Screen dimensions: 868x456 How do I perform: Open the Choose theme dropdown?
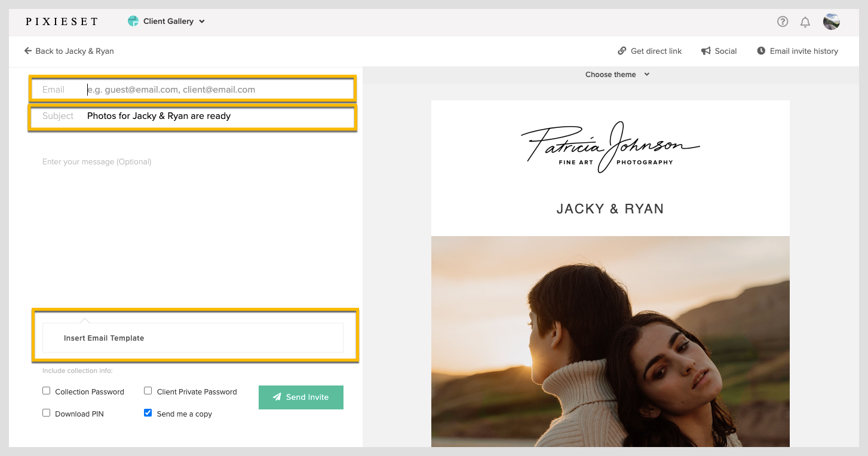coord(617,75)
